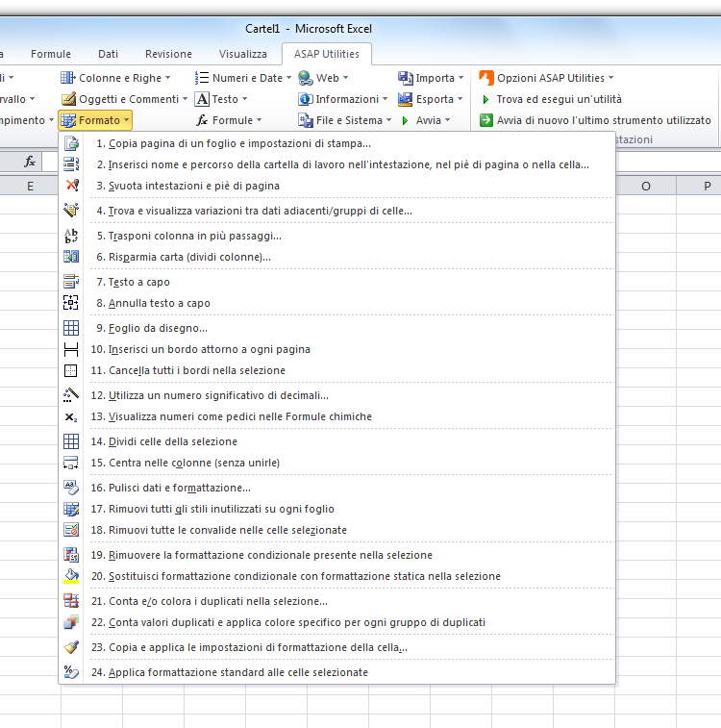Switch to the Revisione ribbon tab
Viewport: 721px width, 728px height.
[168, 54]
